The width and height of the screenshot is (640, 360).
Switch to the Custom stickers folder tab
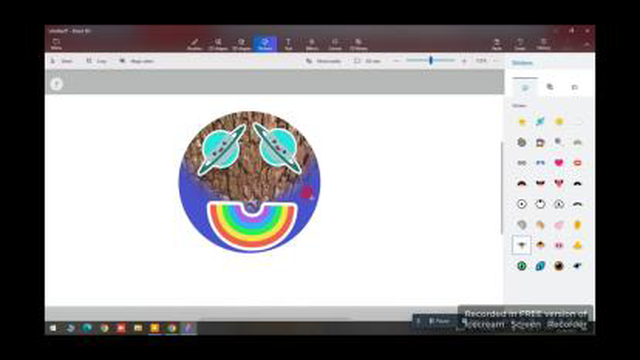(x=575, y=87)
